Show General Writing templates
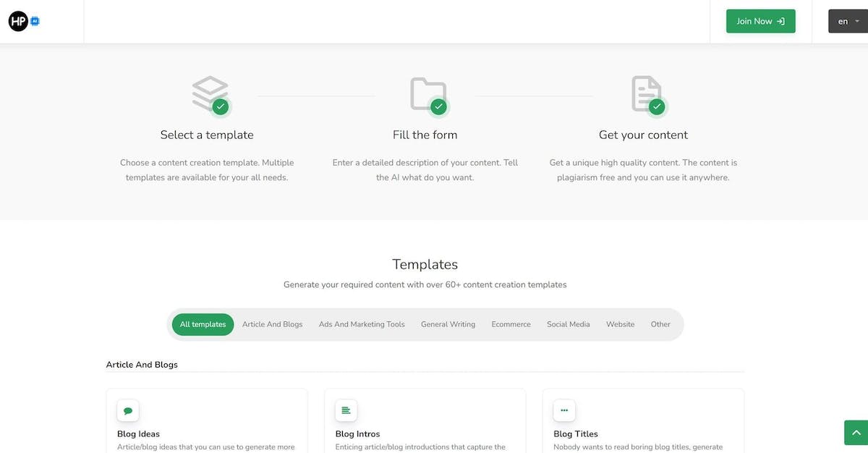This screenshot has height=453, width=868. coord(448,324)
